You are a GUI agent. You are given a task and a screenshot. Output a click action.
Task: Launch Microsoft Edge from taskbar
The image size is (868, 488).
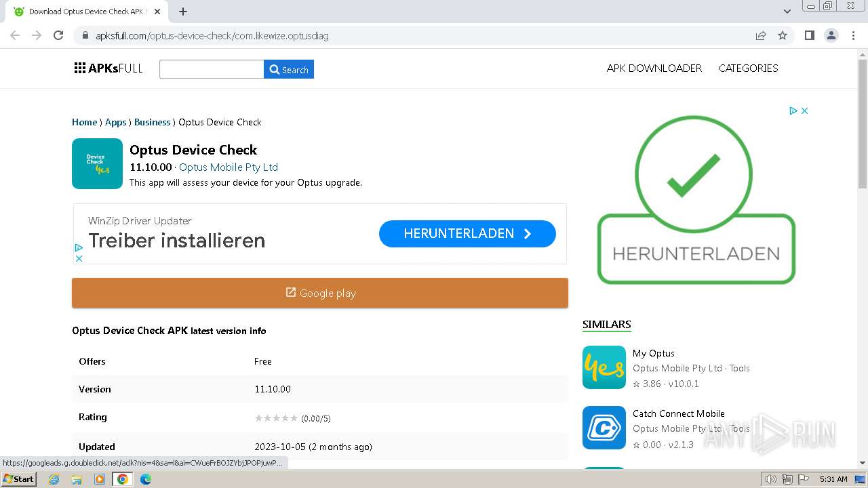pos(145,479)
